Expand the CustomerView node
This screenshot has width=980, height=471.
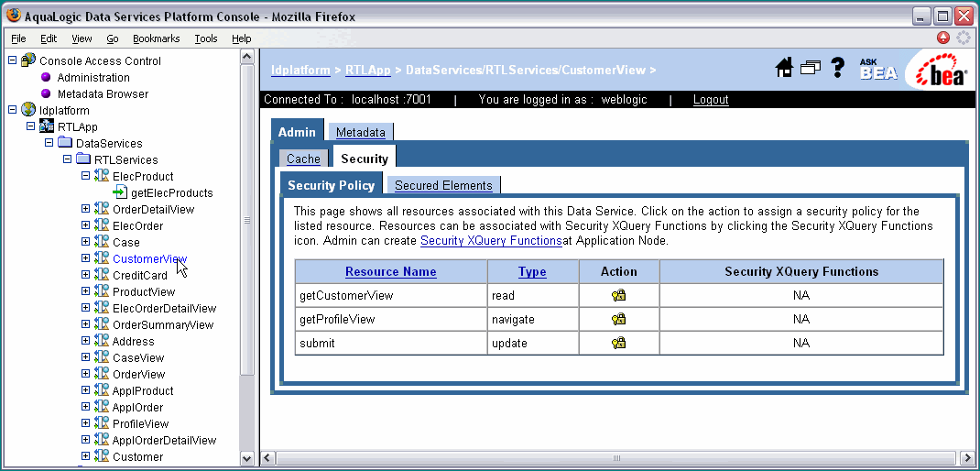[x=85, y=258]
